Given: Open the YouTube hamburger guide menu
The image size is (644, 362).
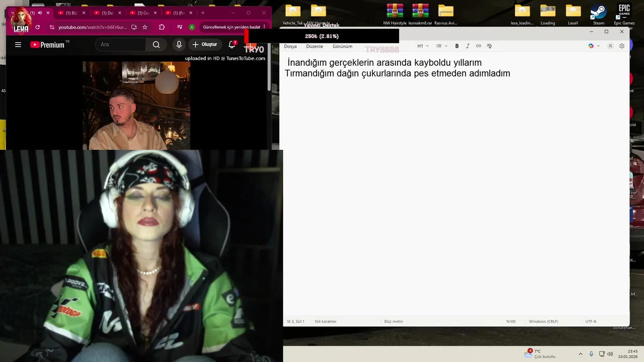Looking at the screenshot, I should [18, 45].
